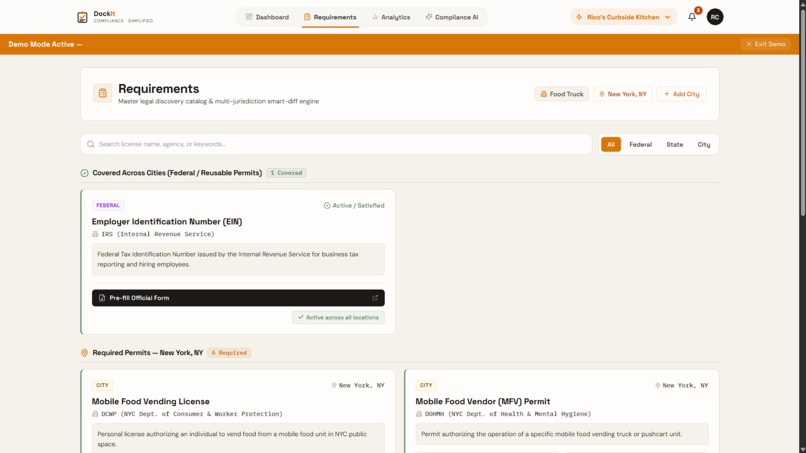Open the Mobile Food Vending License title

[151, 402]
